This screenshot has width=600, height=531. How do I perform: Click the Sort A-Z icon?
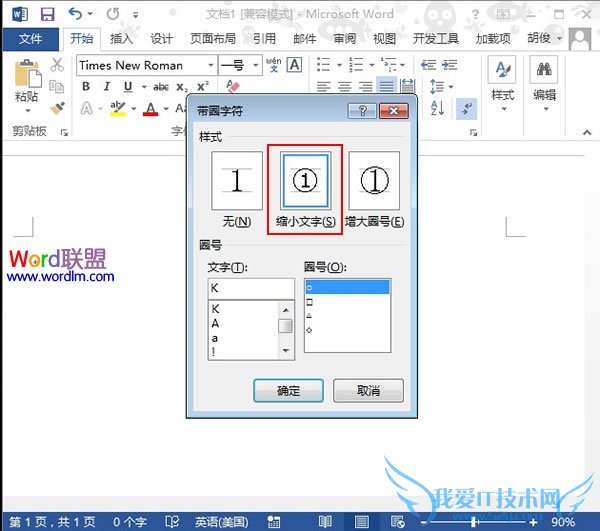point(437,108)
